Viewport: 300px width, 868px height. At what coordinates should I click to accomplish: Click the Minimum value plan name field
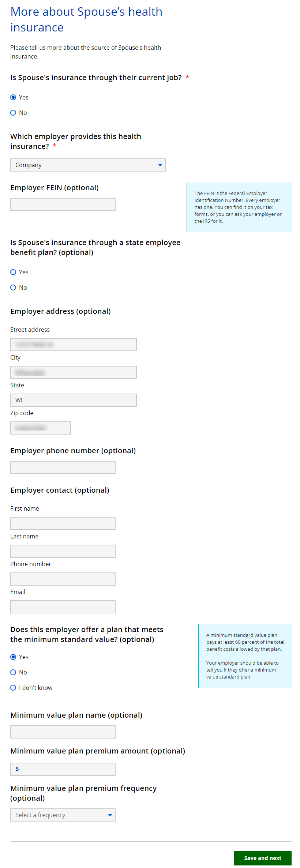coord(63,732)
